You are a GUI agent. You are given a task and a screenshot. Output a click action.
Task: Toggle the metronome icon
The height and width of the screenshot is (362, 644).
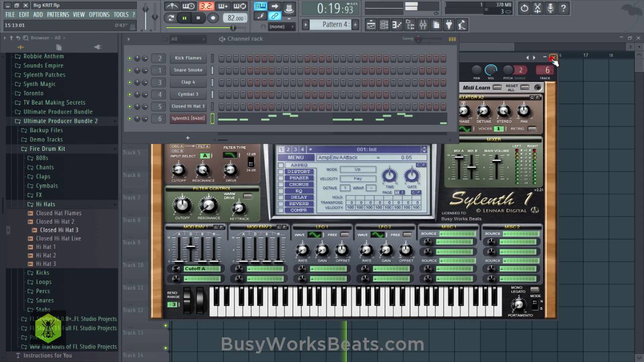point(172,6)
